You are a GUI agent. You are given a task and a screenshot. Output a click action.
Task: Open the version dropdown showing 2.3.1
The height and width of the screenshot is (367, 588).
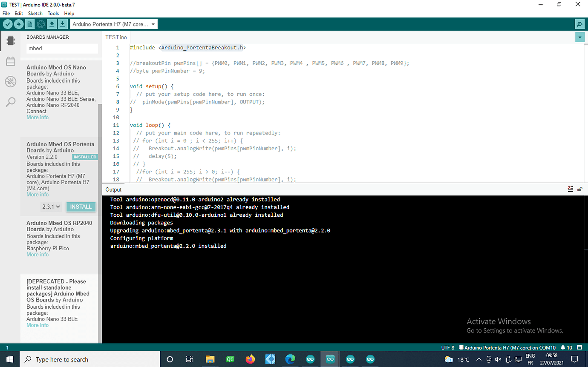click(x=51, y=206)
